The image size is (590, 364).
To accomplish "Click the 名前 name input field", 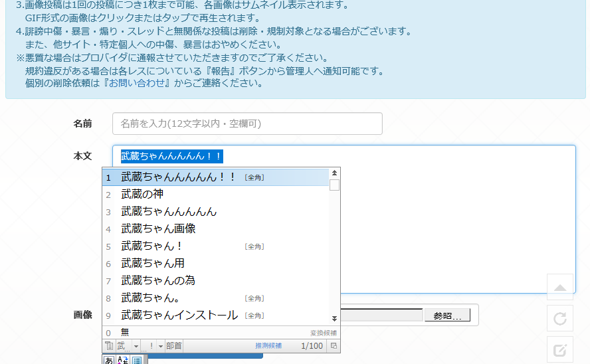I will pyautogui.click(x=247, y=124).
